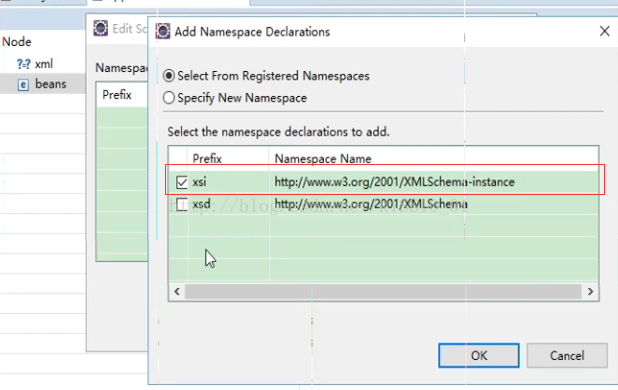
Task: Click the xml processing instruction icon
Action: click(23, 64)
